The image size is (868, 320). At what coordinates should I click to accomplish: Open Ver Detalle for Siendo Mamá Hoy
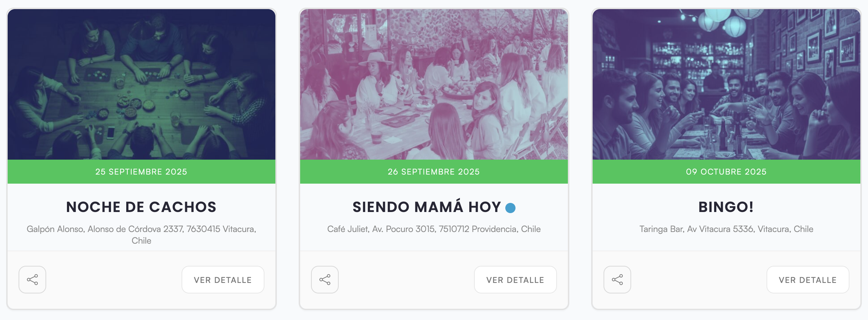pyautogui.click(x=515, y=280)
